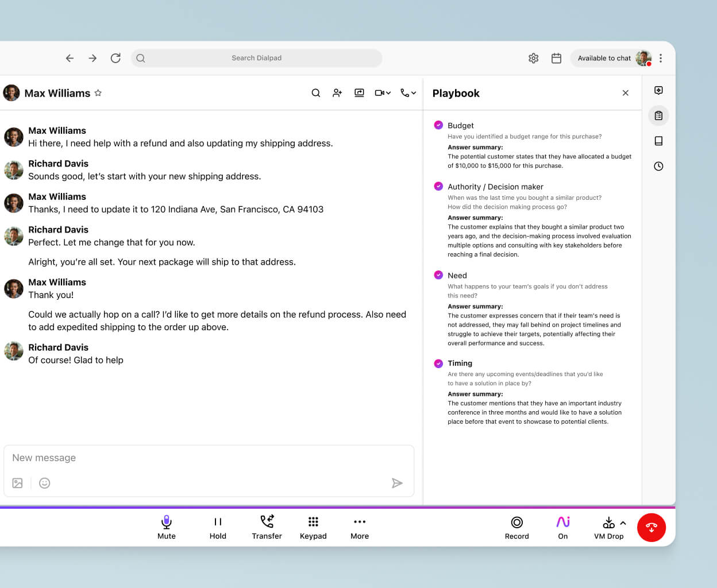Star Max Williams as a favorite

coord(98,92)
